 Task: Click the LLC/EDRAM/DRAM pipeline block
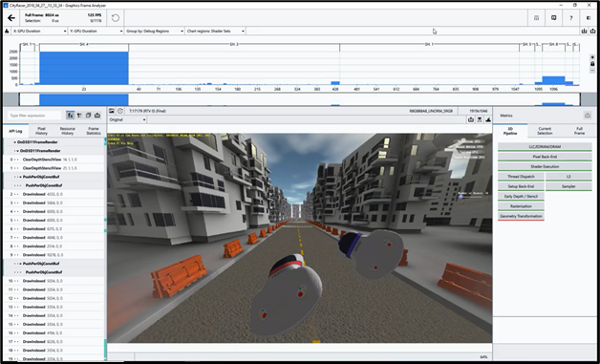[x=545, y=146]
